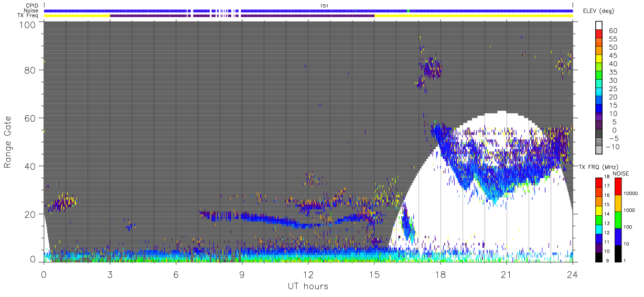Click the 'Range Gate' y-axis title
The image size is (644, 297).
pos(8,142)
